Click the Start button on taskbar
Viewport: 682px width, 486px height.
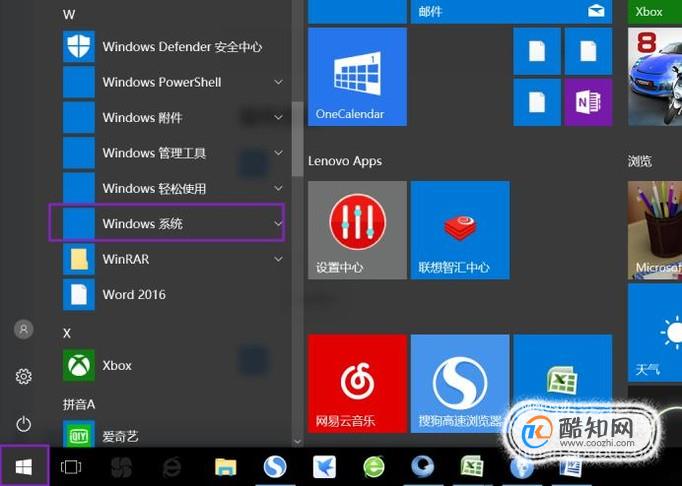24,467
